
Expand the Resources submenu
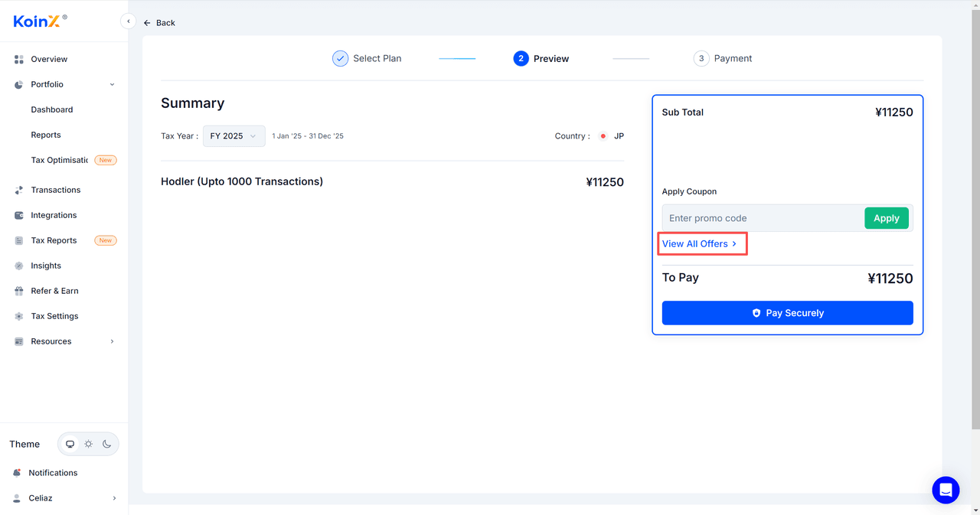point(112,341)
